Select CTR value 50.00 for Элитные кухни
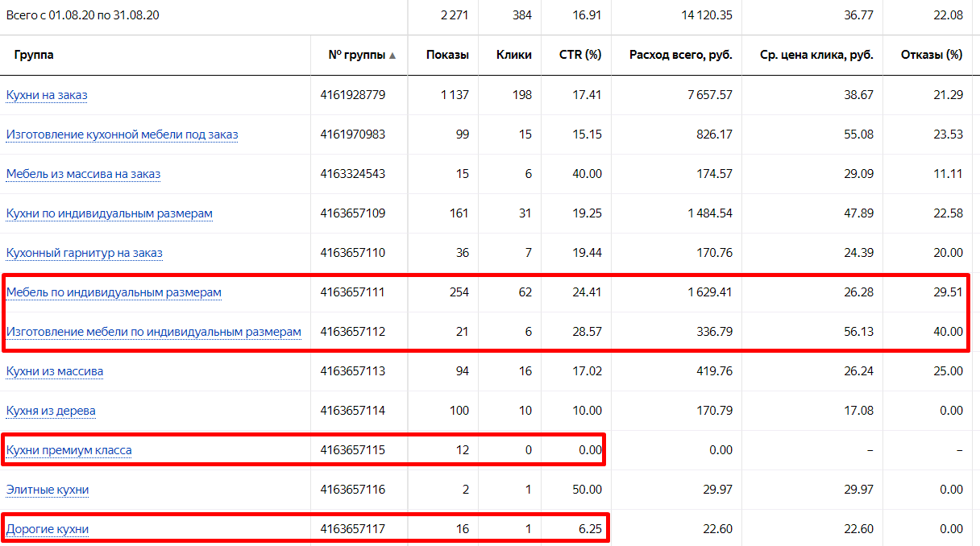Screen dimensions: 980x546 tap(587, 490)
